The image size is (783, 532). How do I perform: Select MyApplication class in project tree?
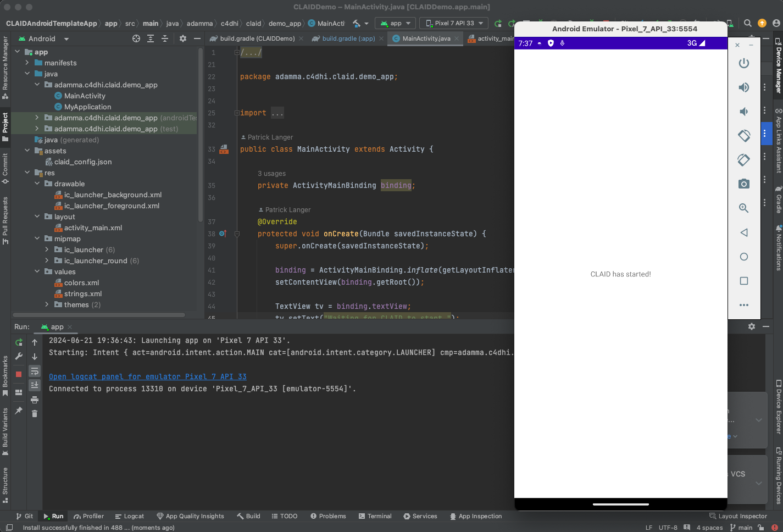click(87, 107)
